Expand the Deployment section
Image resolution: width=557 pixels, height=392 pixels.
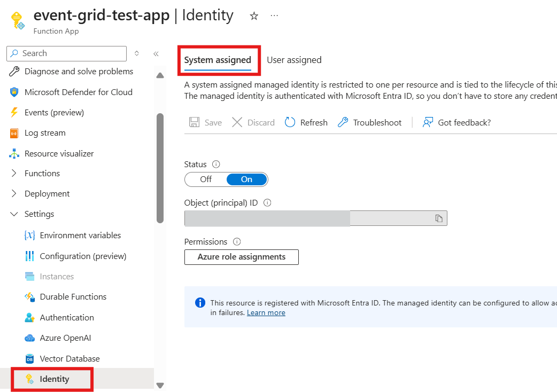(x=14, y=193)
